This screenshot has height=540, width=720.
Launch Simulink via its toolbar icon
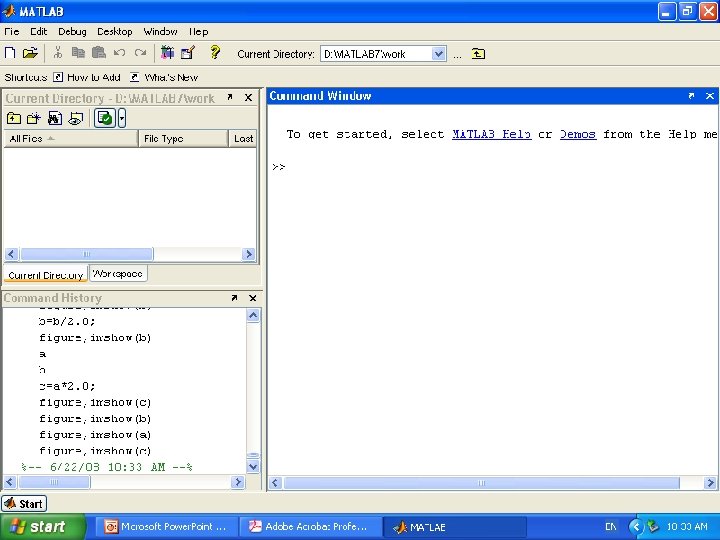[167, 53]
